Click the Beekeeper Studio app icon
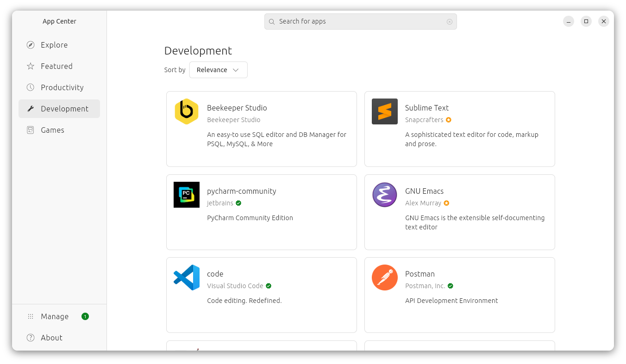Viewport: 626px width, 364px height. tap(187, 111)
